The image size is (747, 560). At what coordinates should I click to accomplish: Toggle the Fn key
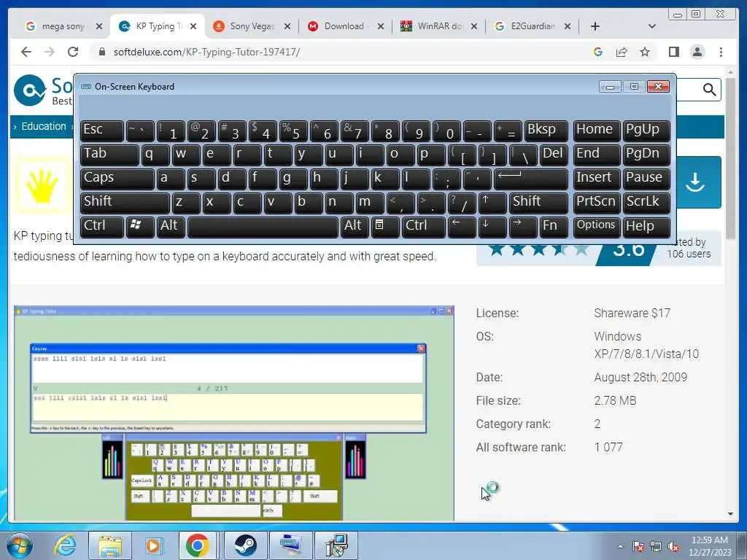(554, 227)
